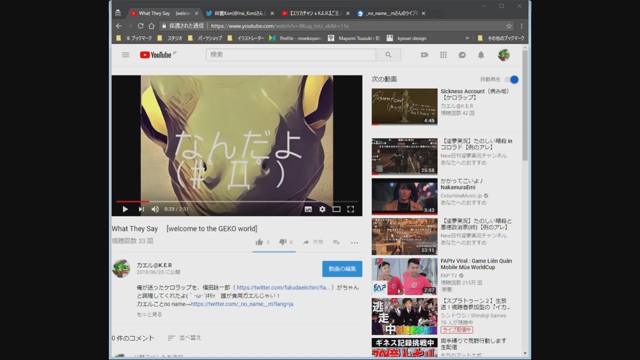The image size is (640, 360).
Task: Open the comment sort dropdown
Action: point(184,338)
